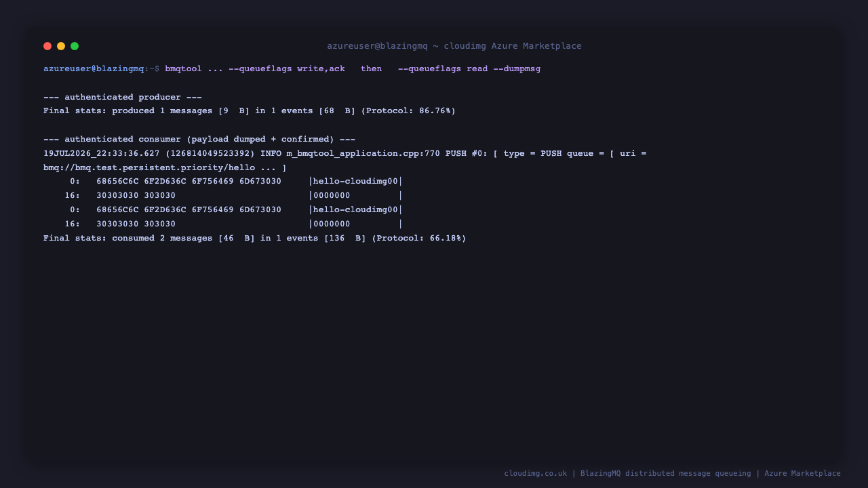This screenshot has width=868, height=488.
Task: Select the bmqtool command word
Action: (x=183, y=69)
